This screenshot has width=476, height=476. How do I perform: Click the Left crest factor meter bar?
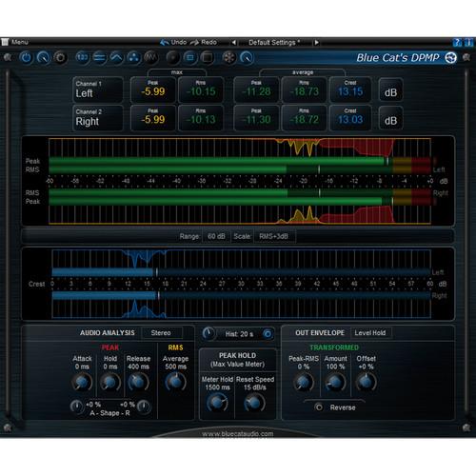pos(241,272)
